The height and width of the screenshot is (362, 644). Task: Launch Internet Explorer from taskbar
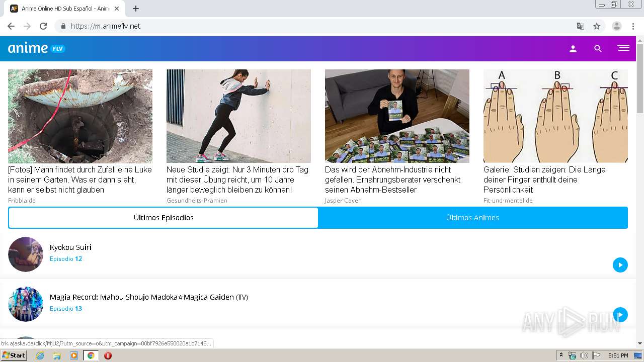click(x=40, y=355)
